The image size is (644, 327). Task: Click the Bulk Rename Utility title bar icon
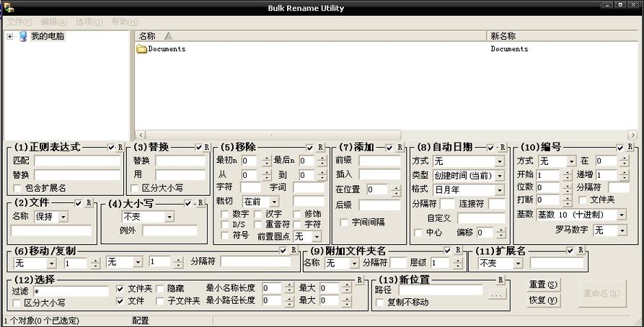pyautogui.click(x=8, y=8)
